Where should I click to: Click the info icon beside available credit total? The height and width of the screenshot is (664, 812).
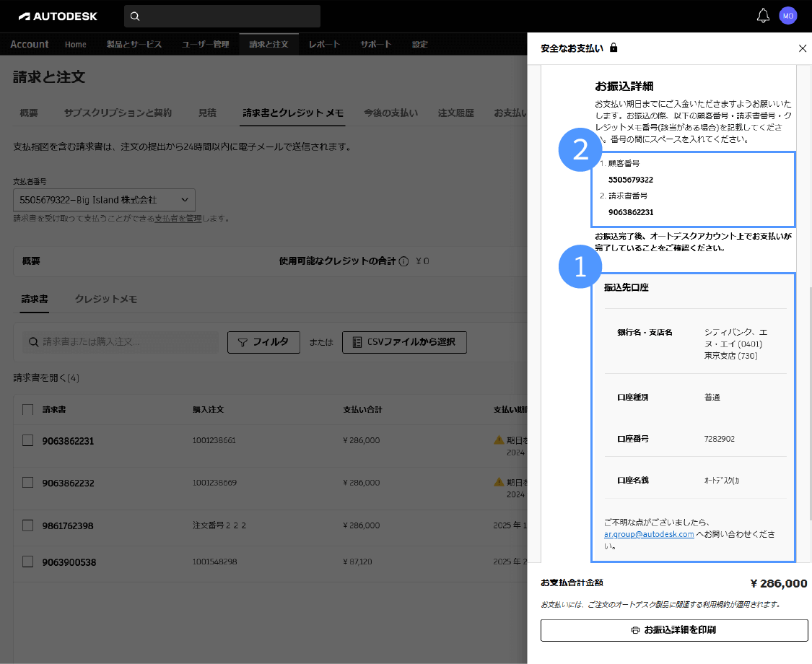[x=403, y=261]
